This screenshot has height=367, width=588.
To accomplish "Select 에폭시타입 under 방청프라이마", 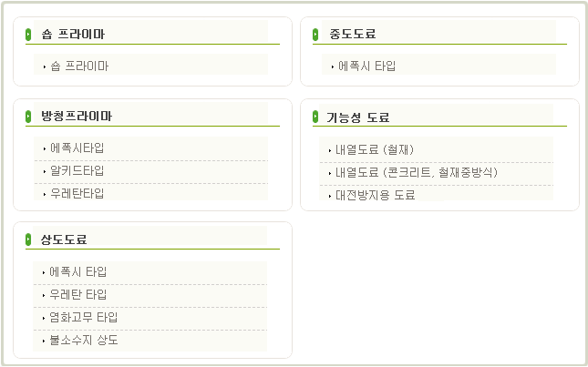I will tap(77, 148).
